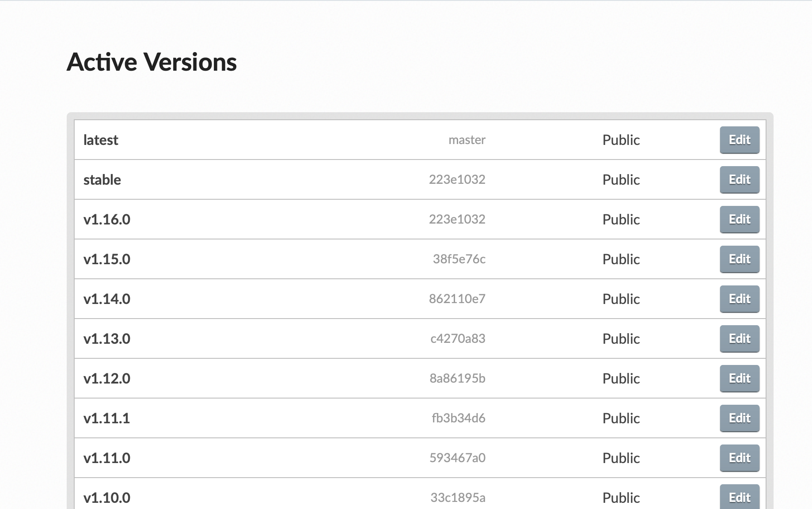Open the stable version entry
Screen dimensions: 812x509
click(x=102, y=180)
